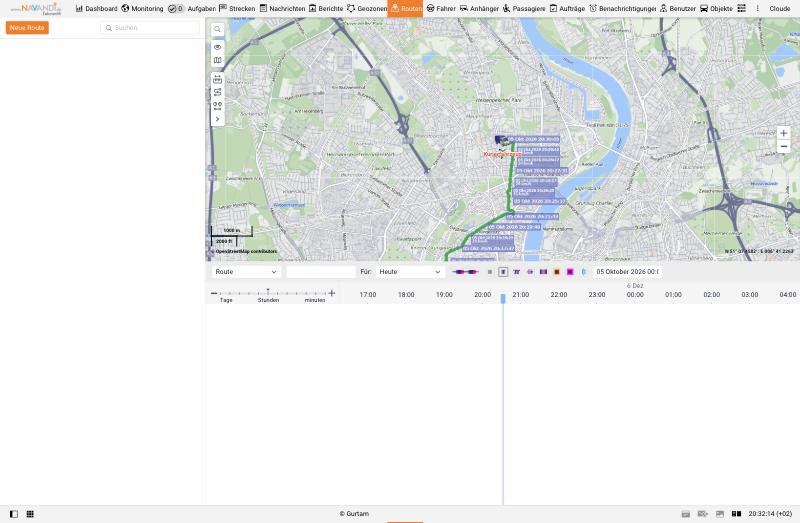Open the Fahrer tab
This screenshot has width=800, height=523.
tap(441, 9)
